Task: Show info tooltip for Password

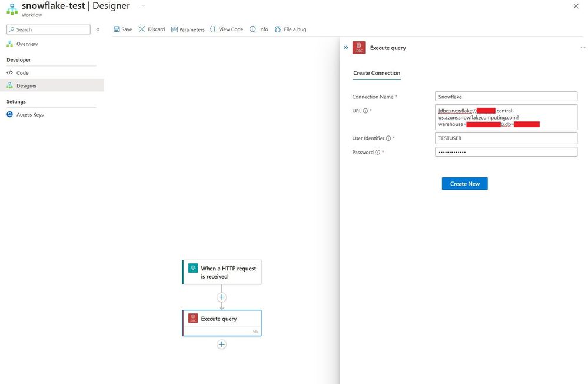Action: coord(378,152)
